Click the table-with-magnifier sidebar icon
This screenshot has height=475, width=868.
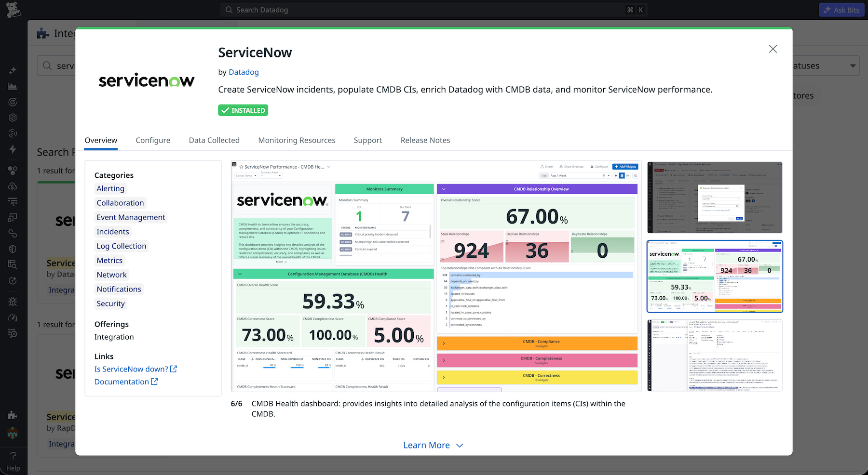pyautogui.click(x=13, y=264)
